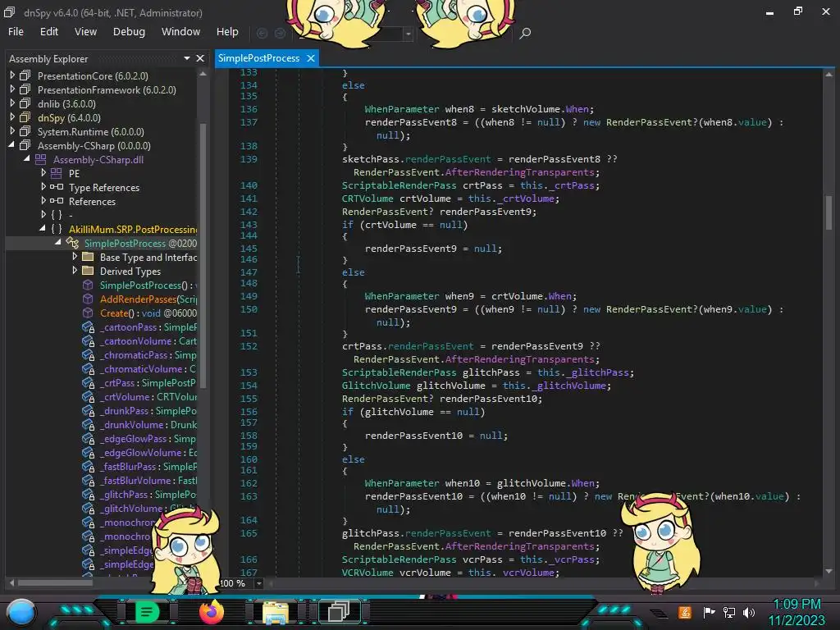Collapse the AkilliMum.SRP.PostProcessing namespace
Viewport: 840px width, 630px height.
pos(43,229)
